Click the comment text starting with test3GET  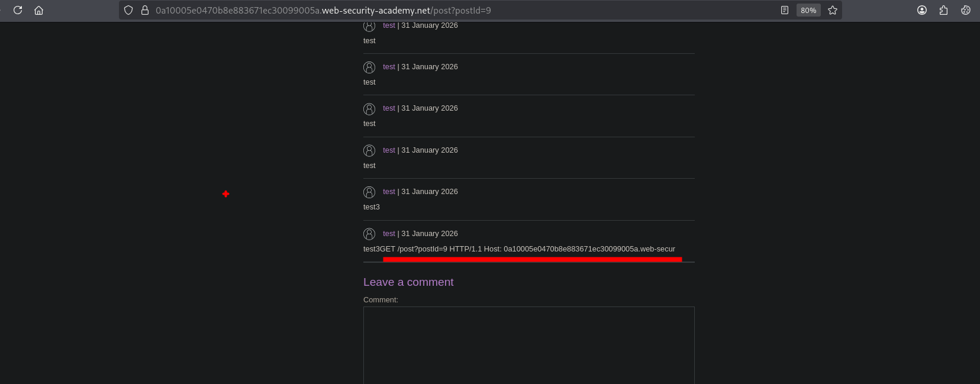point(518,249)
